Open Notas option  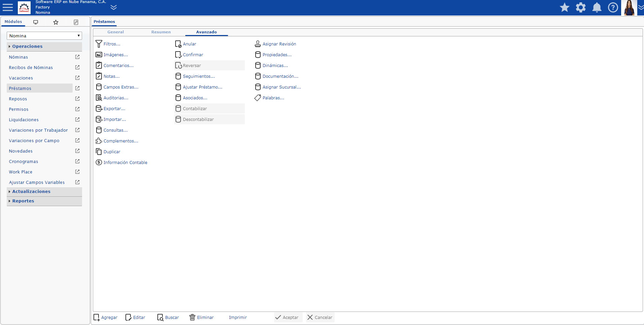pyautogui.click(x=108, y=76)
